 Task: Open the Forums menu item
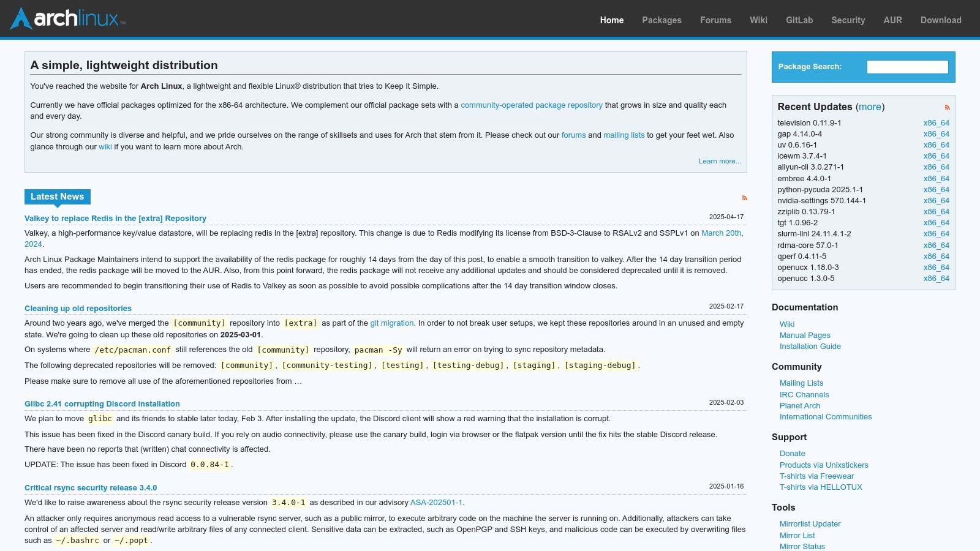point(715,20)
